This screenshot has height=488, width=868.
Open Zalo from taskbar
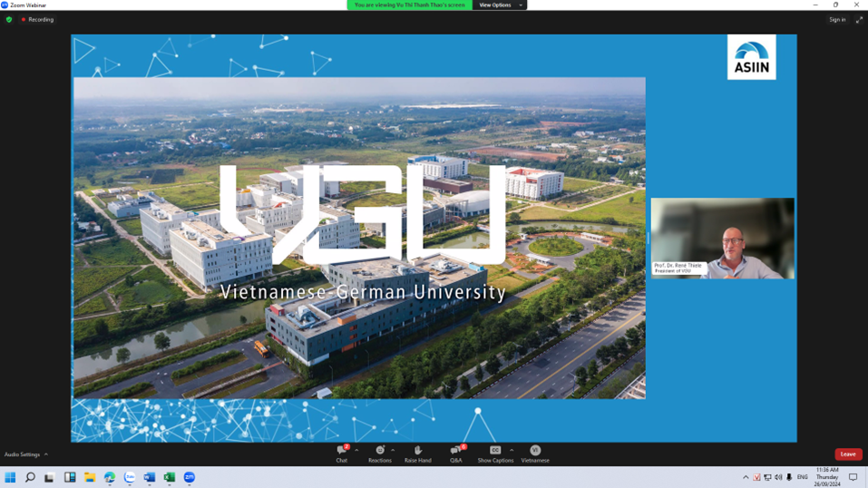(x=130, y=477)
